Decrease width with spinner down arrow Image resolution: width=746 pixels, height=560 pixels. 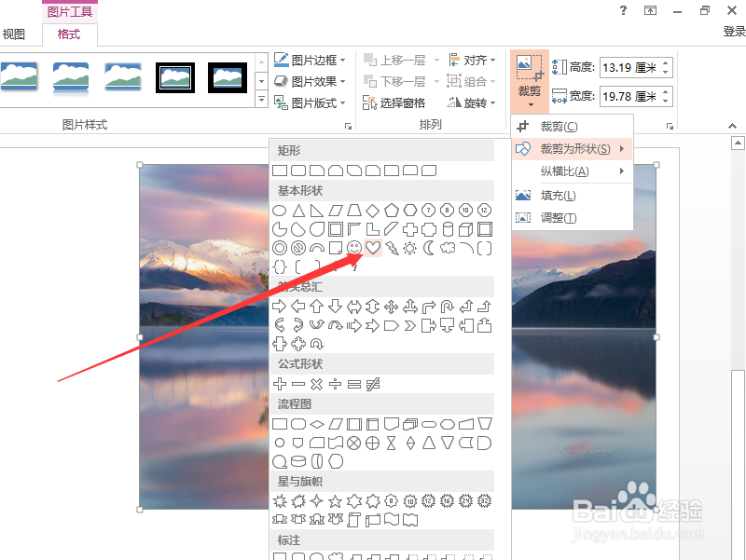tap(666, 102)
